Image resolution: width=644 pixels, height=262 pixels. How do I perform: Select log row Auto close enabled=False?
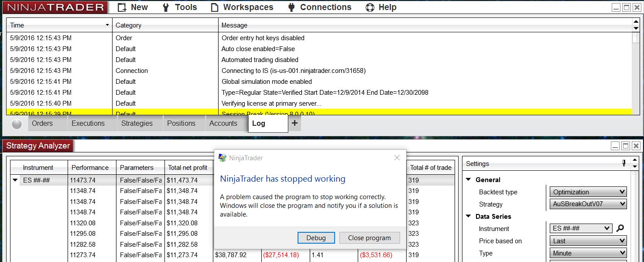[x=319, y=49]
